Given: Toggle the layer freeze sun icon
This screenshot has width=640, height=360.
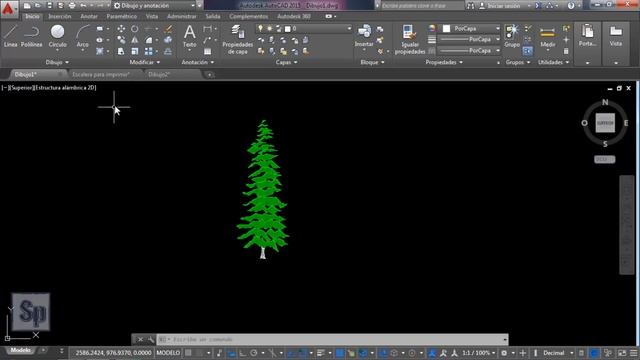Looking at the screenshot, I should pos(269,29).
